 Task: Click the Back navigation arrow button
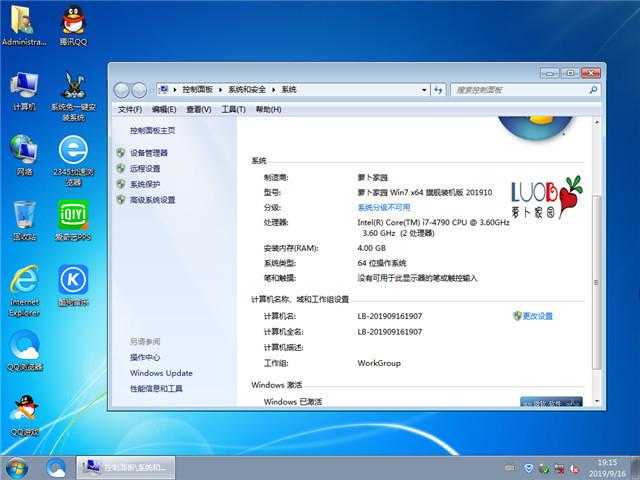pyautogui.click(x=122, y=90)
